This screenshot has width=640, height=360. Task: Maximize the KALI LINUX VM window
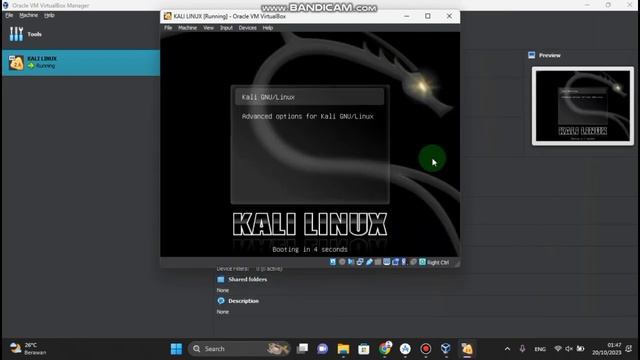(427, 16)
